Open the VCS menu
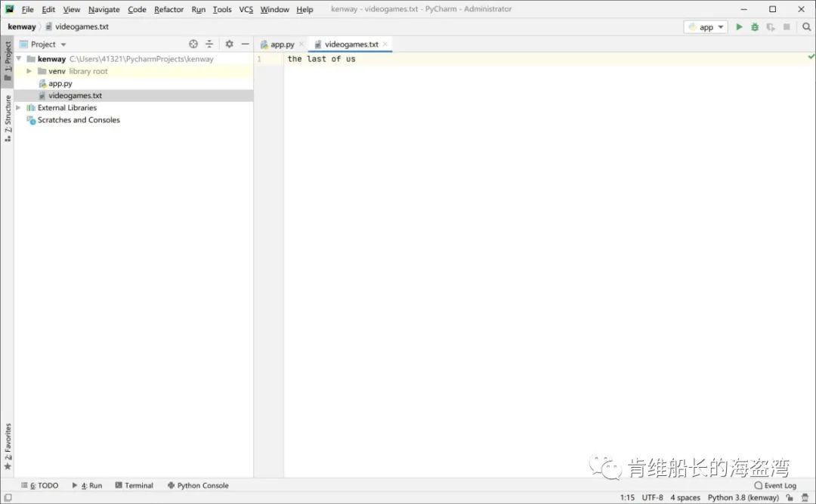816x504 pixels. click(x=246, y=9)
